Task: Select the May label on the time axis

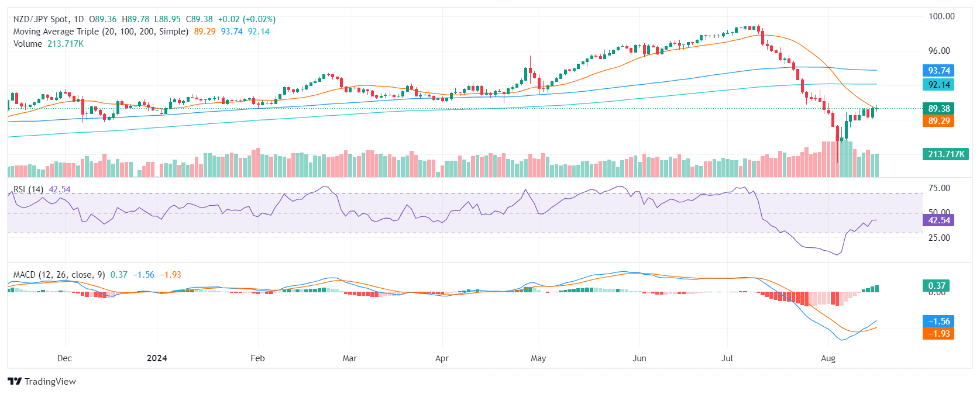Action: point(538,358)
